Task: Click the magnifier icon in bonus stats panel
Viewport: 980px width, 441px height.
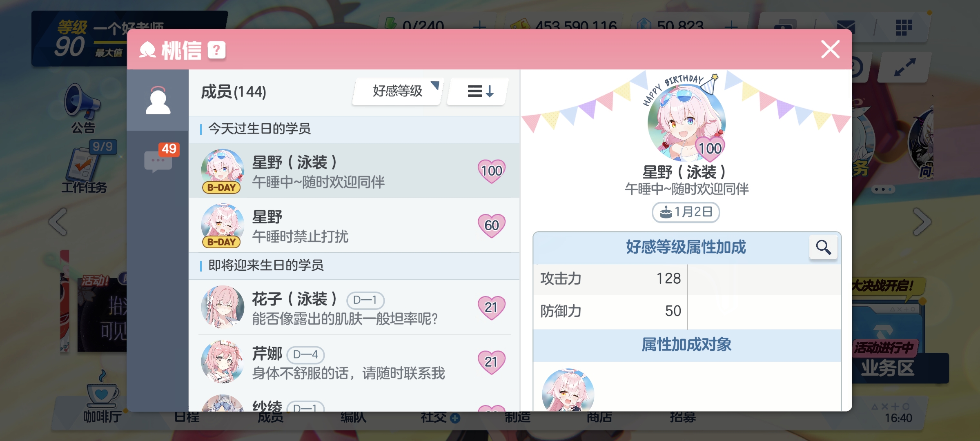Action: (x=823, y=247)
